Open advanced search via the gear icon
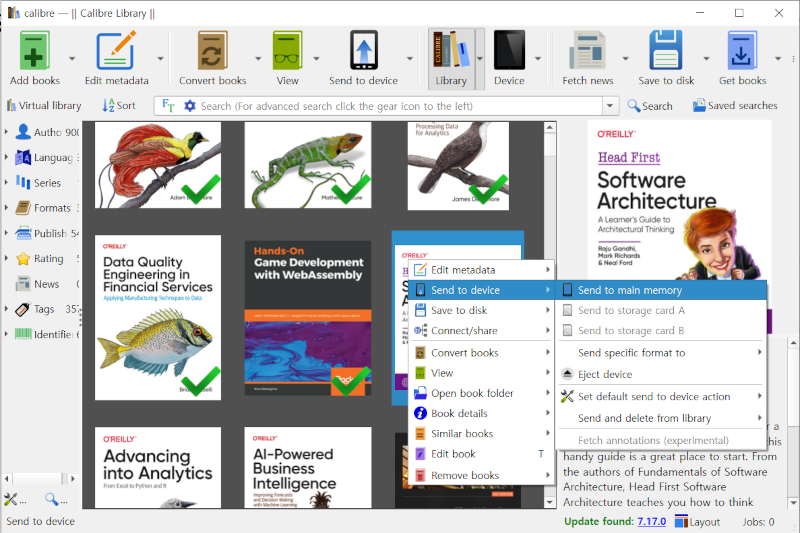The height and width of the screenshot is (533, 800). click(x=190, y=106)
